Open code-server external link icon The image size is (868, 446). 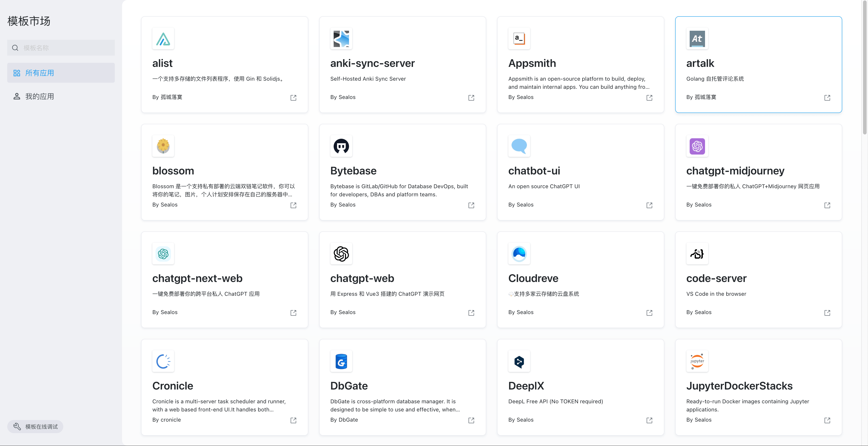coord(827,313)
